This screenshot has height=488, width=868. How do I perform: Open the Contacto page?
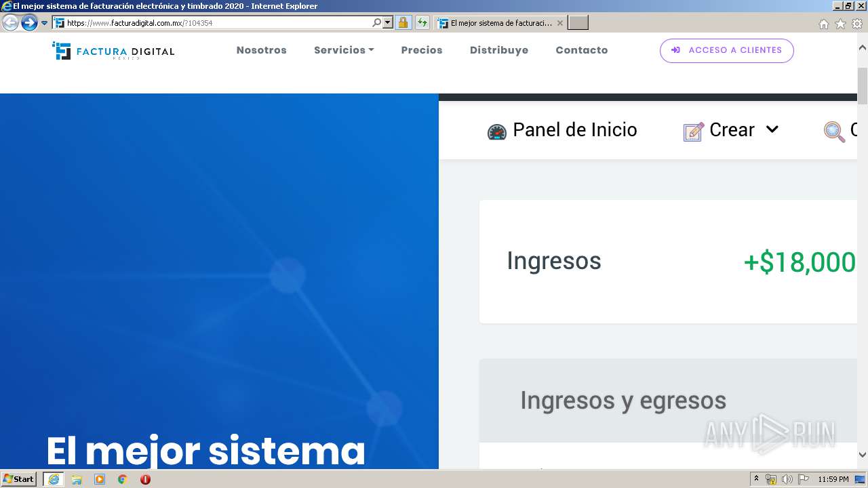[582, 50]
